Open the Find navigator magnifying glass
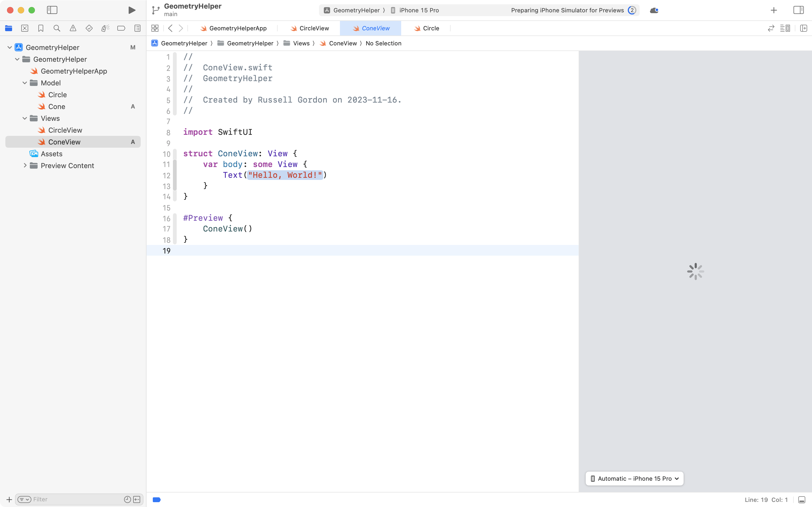This screenshot has width=812, height=507. coord(57,28)
